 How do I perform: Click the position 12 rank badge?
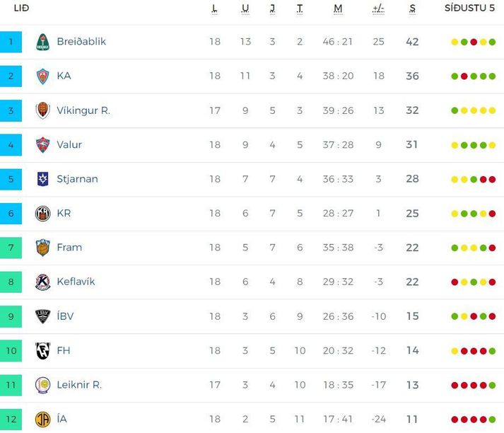point(11,419)
